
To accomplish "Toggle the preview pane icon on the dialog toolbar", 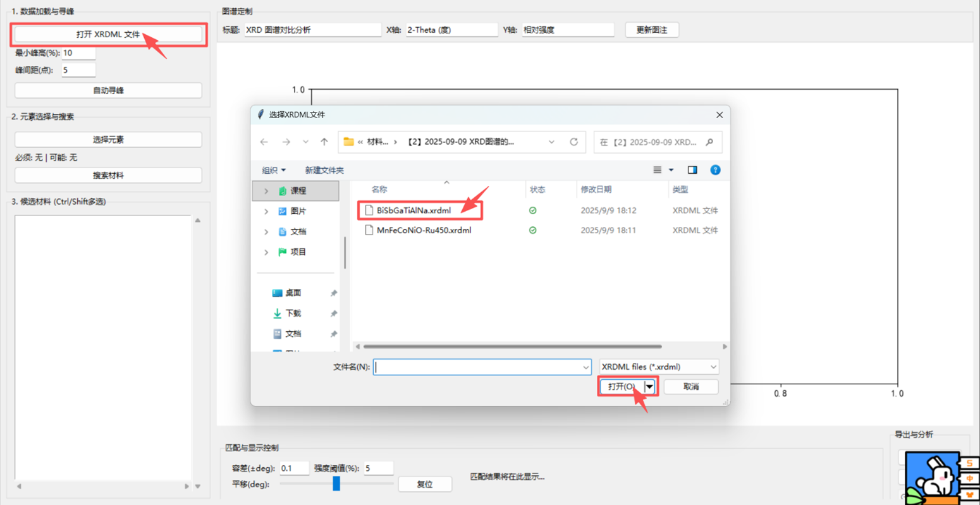I will click(692, 170).
